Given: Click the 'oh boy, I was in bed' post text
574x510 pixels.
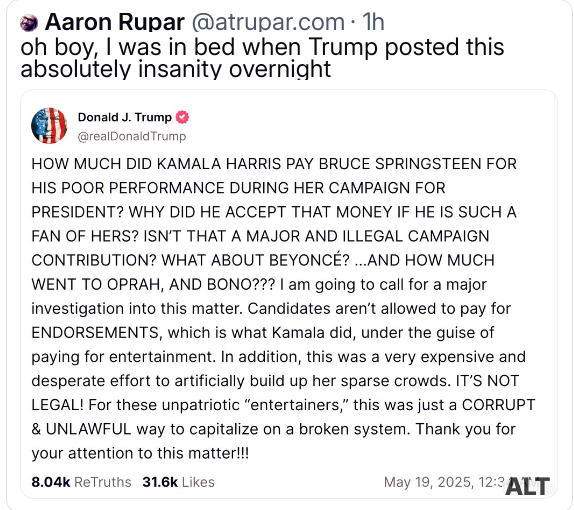Looking at the screenshot, I should tap(262, 58).
